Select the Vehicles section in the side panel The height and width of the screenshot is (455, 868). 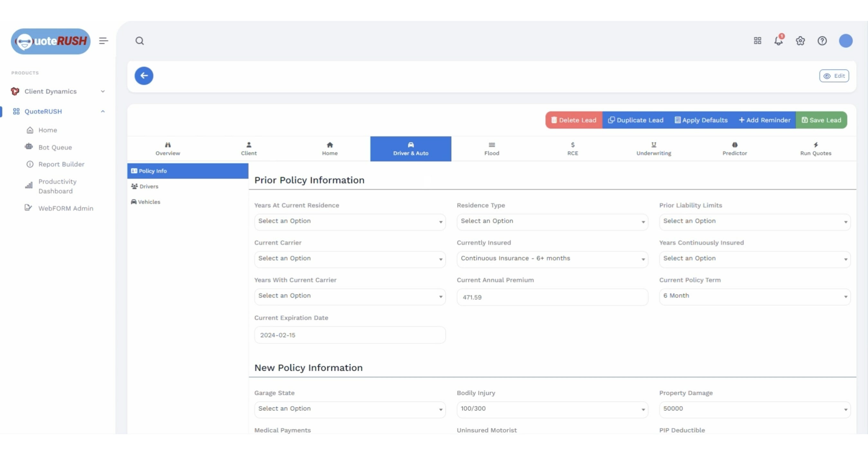[x=149, y=202]
